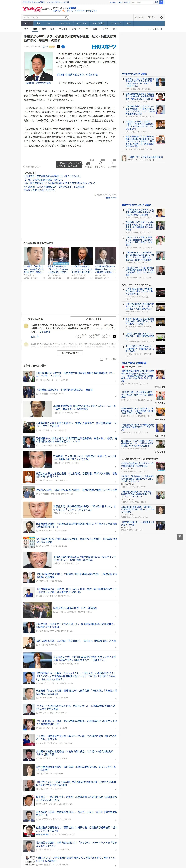Click Yahoo! JAPAN link in top bar
Image resolution: width=186 pixels, height=868 pixels.
click(116, 2)
